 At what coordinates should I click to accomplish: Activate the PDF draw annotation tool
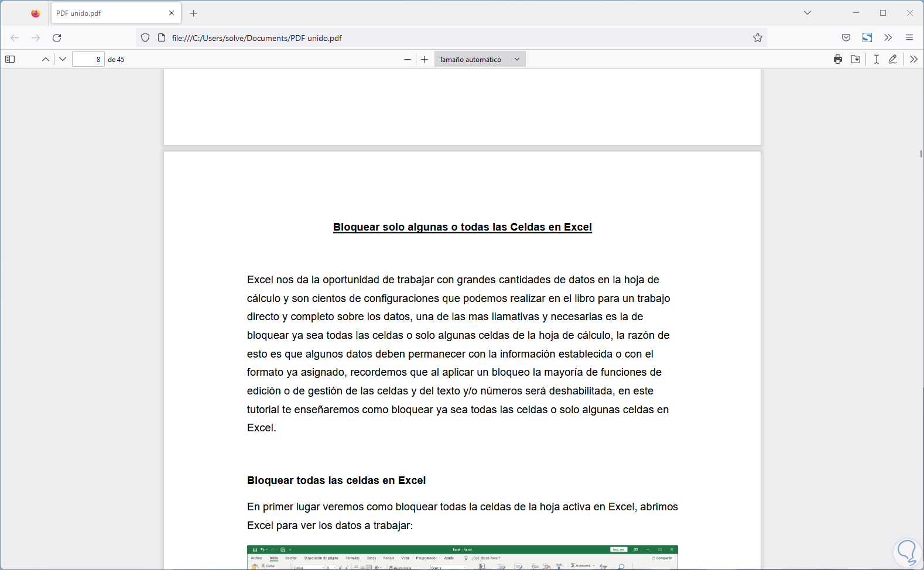pos(893,59)
